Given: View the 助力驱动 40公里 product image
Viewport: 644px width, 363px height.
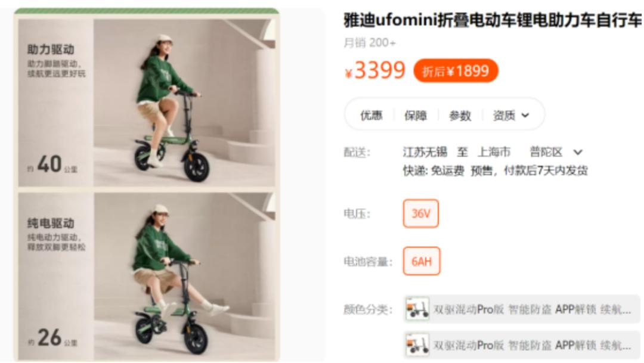Looking at the screenshot, I should tap(147, 103).
